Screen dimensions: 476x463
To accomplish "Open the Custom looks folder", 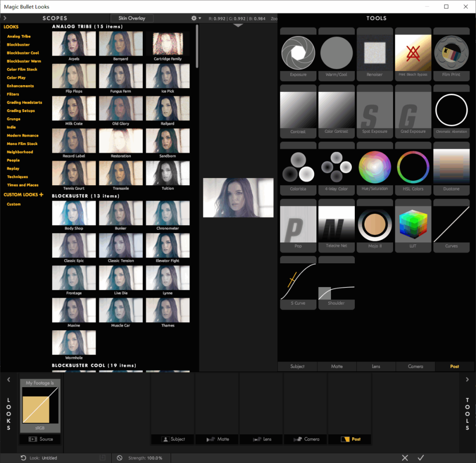I will pos(14,204).
